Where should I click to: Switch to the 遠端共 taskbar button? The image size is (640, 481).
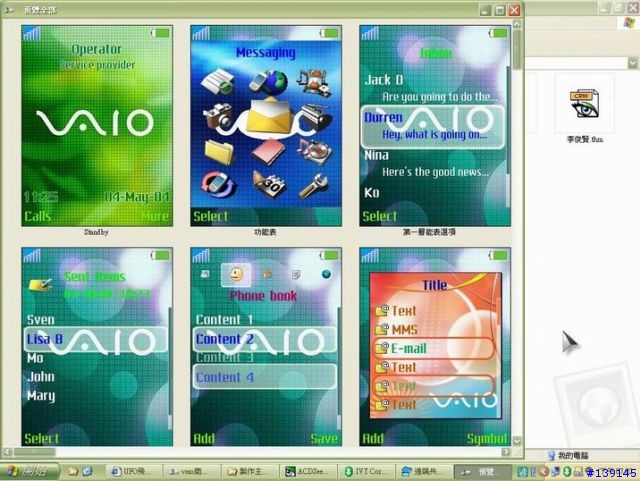424,472
